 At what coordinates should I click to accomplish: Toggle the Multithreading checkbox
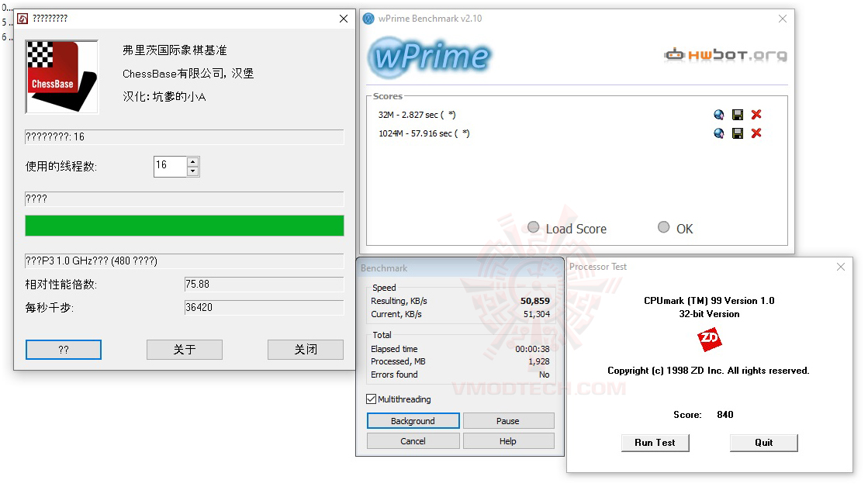372,399
